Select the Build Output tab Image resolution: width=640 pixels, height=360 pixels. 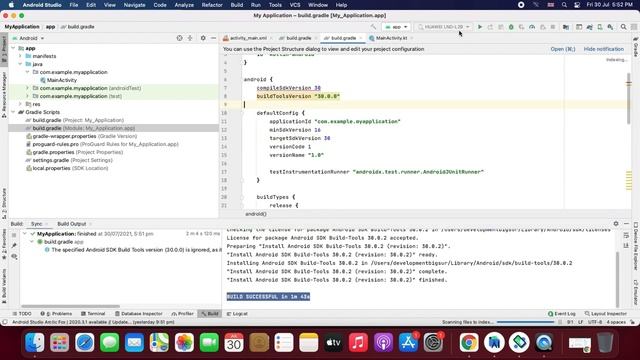[71, 224]
